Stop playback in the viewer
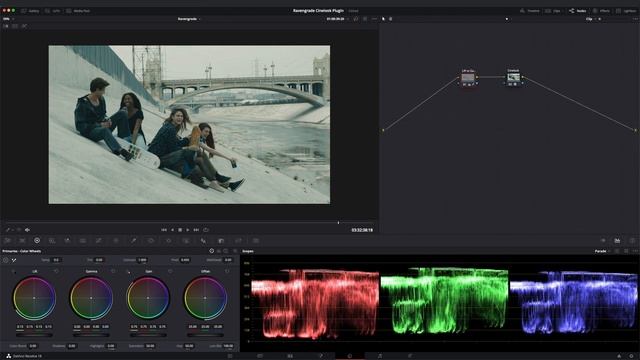This screenshot has height=360, width=640. tap(180, 230)
